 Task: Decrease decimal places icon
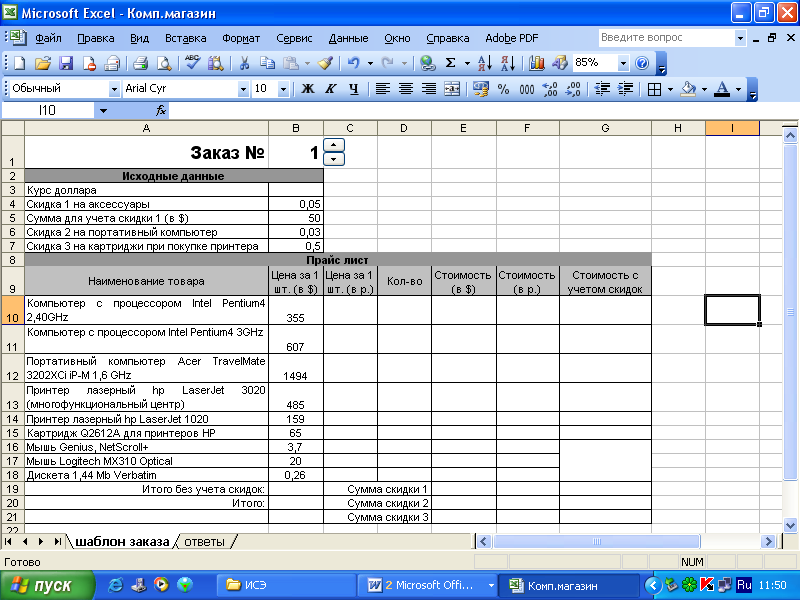(573, 89)
